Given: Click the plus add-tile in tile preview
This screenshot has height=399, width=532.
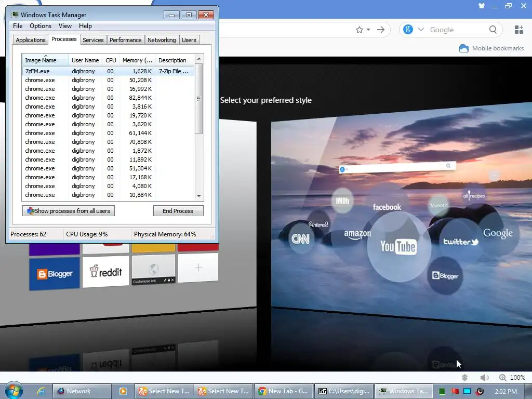Looking at the screenshot, I should tap(198, 268).
